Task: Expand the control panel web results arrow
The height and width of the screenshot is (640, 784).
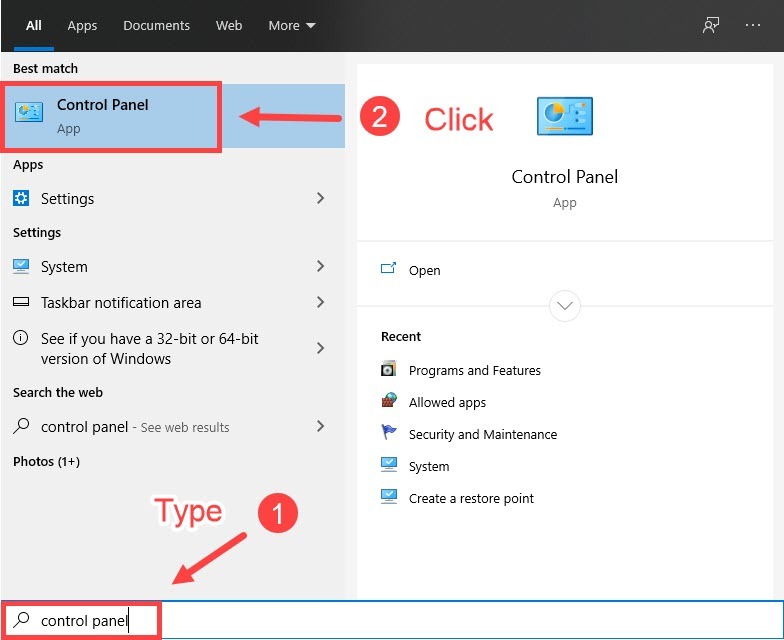Action: tap(320, 426)
